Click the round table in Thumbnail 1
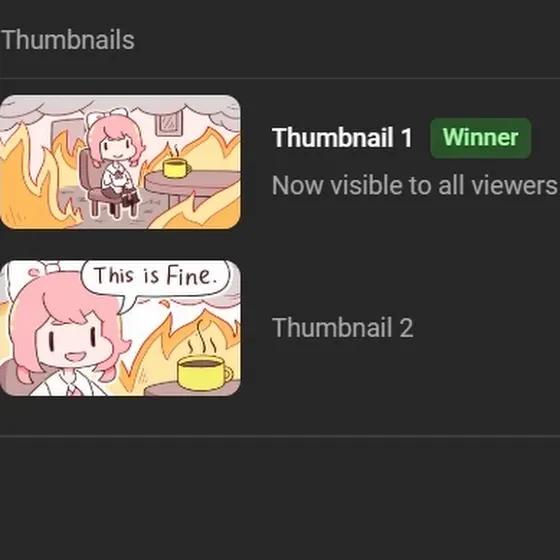 coord(195,186)
